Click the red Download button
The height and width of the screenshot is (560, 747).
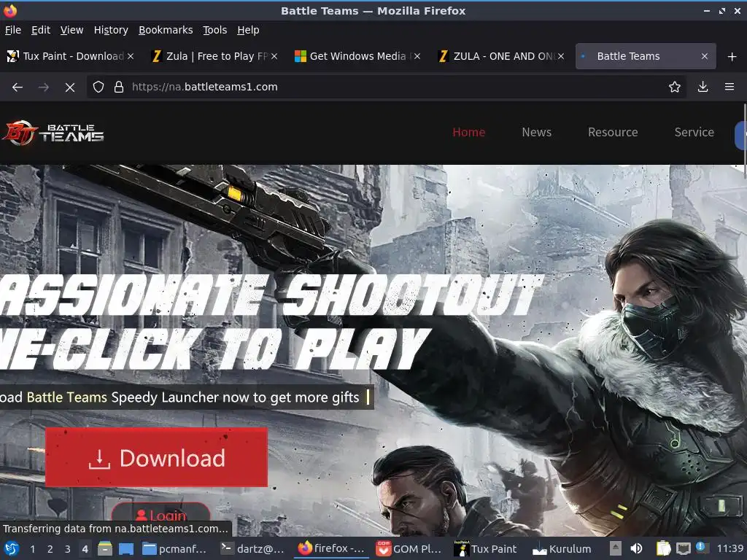(156, 457)
